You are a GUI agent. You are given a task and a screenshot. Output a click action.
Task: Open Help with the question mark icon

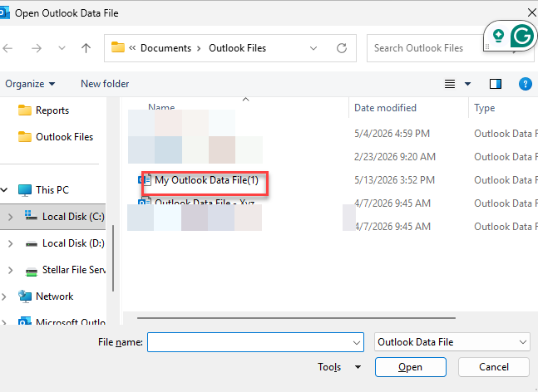pos(526,84)
